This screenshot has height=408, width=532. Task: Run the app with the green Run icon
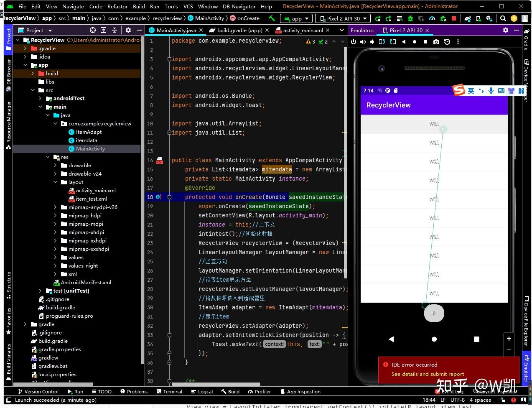pos(378,18)
